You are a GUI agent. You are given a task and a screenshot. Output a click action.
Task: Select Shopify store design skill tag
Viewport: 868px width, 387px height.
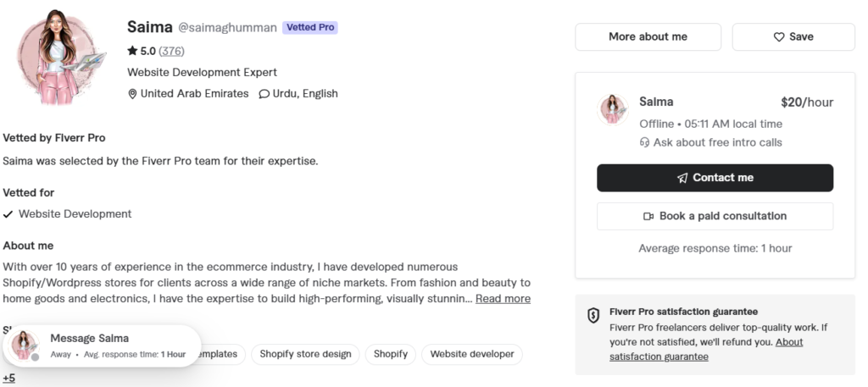pos(305,354)
